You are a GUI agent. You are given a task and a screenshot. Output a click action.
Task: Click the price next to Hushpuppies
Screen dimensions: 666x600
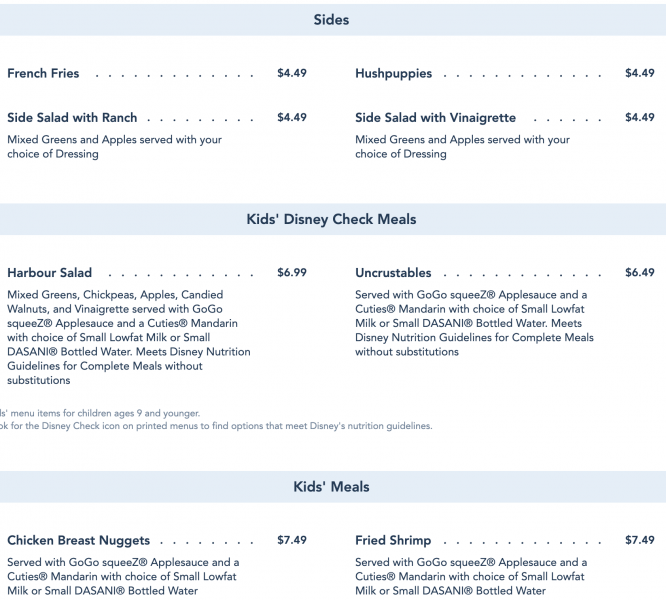coord(640,74)
